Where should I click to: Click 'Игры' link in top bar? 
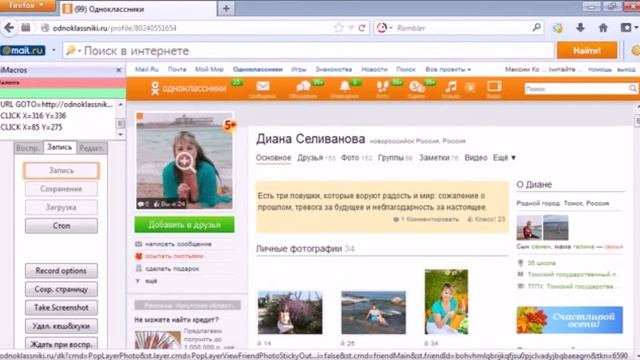tap(298, 69)
